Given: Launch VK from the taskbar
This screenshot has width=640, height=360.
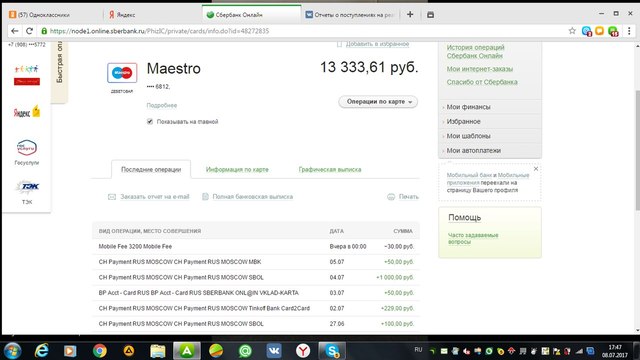Looking at the screenshot, I should click(x=274, y=351).
